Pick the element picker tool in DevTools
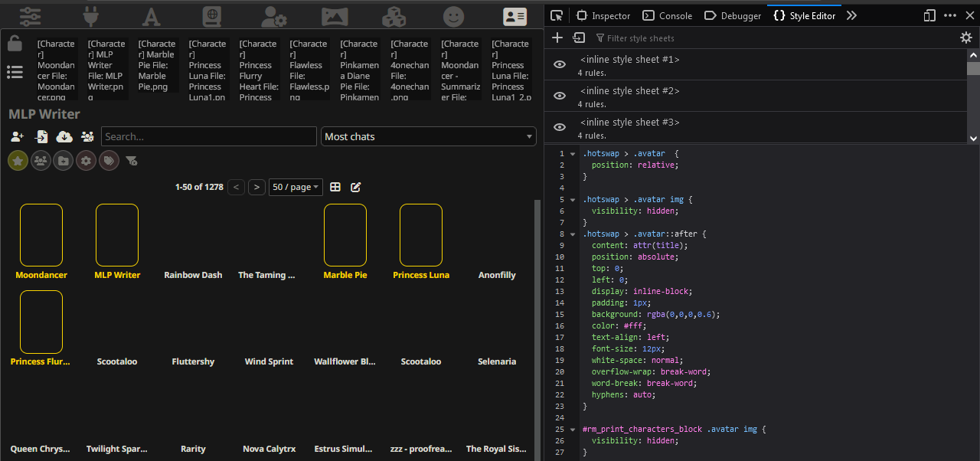 pyautogui.click(x=557, y=15)
